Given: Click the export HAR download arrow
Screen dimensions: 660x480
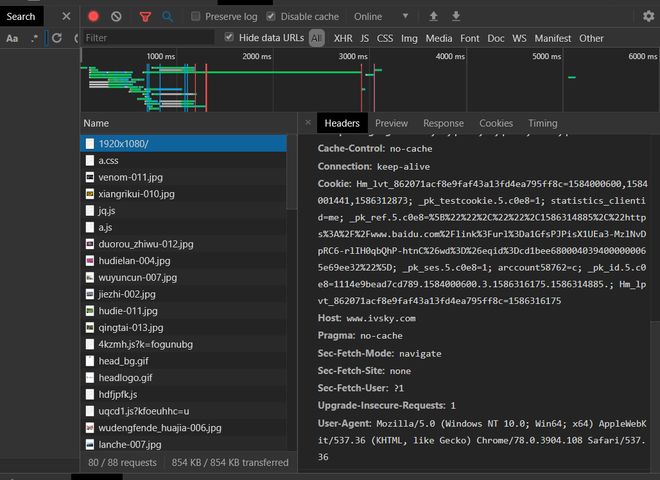Looking at the screenshot, I should click(x=456, y=16).
